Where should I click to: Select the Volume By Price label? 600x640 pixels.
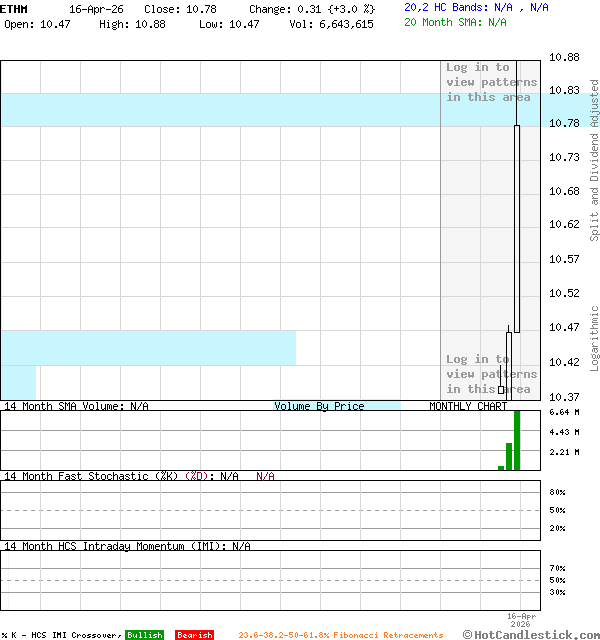[x=319, y=406]
